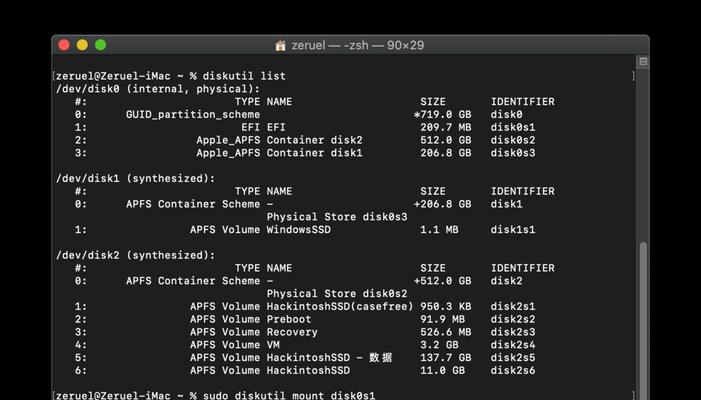Click the '+206.8 GB' size value
The image size is (701, 400).
click(x=443, y=204)
